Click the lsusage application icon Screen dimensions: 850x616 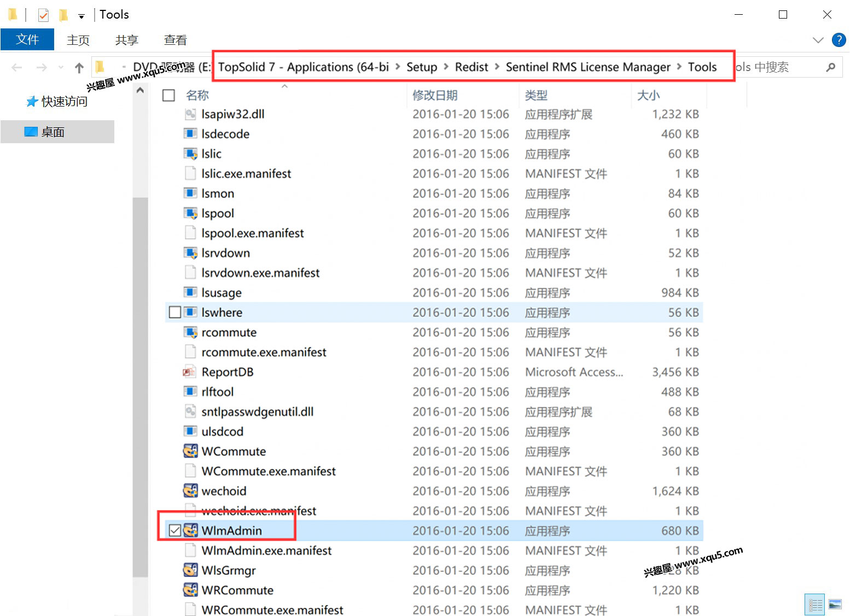190,292
